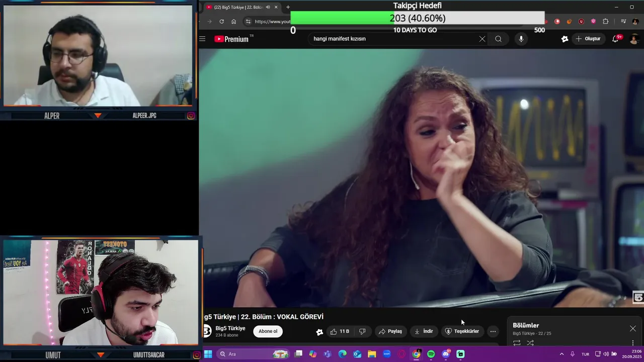This screenshot has height=362, width=644.
Task: Open browser profile avatar
Action: point(635,22)
